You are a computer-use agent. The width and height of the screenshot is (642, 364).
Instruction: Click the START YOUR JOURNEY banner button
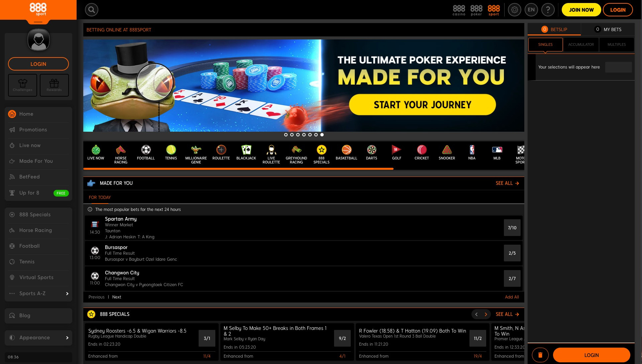click(422, 105)
